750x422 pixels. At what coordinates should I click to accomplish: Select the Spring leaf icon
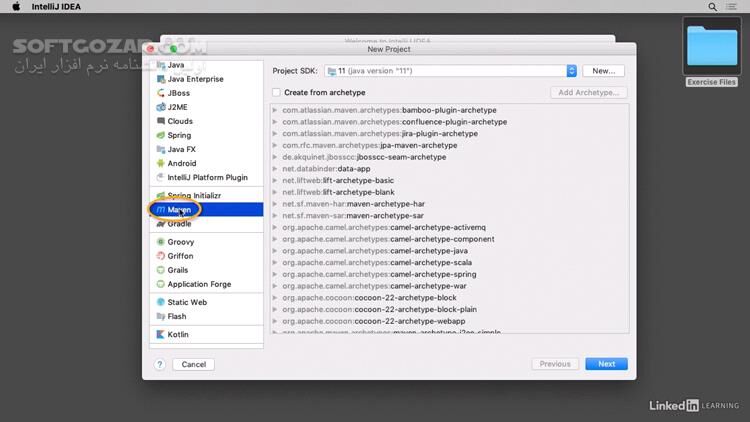click(159, 135)
